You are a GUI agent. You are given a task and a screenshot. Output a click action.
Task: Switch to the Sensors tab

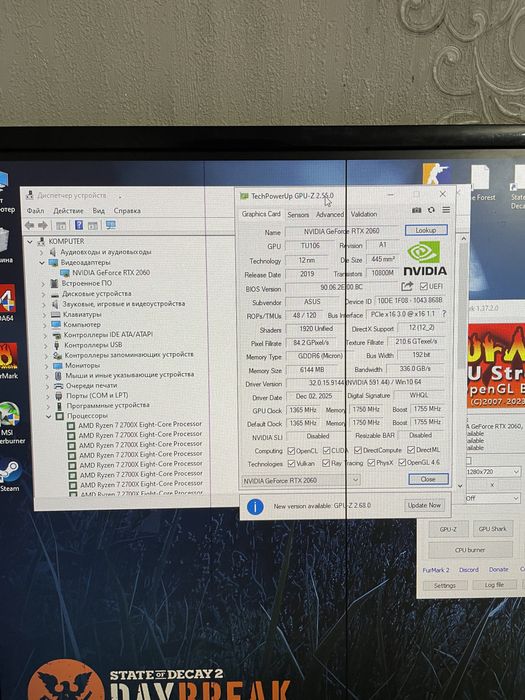click(298, 215)
